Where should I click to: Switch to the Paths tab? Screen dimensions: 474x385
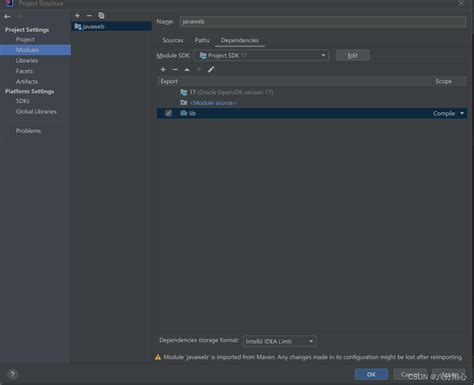[x=202, y=40]
